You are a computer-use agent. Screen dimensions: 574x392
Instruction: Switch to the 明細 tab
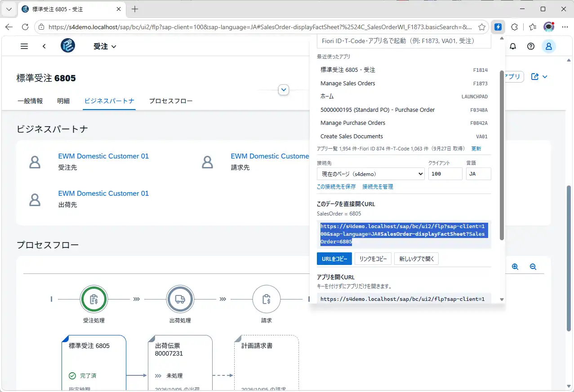[x=63, y=101]
